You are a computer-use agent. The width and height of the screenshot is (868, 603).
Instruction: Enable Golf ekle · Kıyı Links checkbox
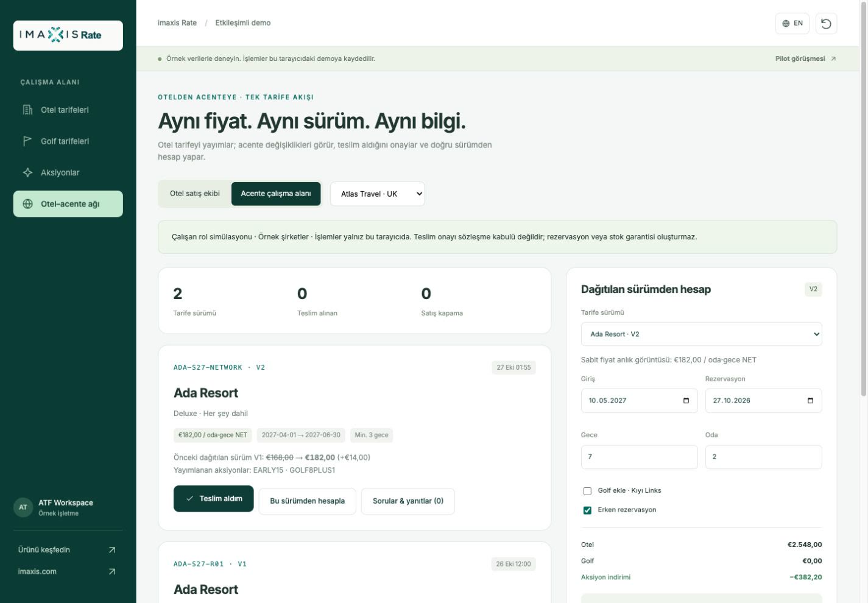click(587, 491)
